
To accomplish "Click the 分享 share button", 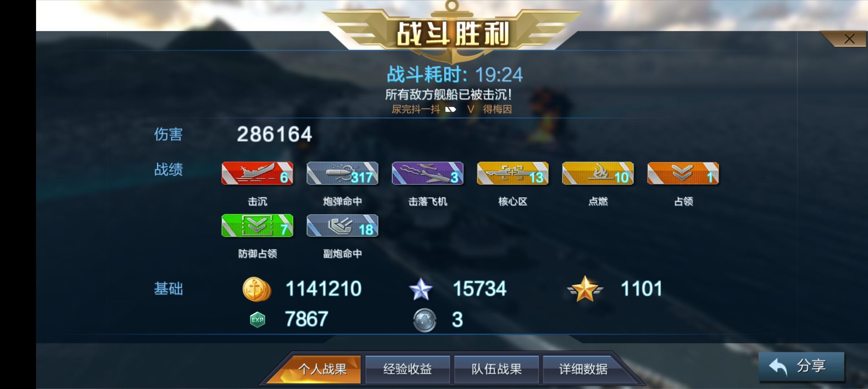I will 801,366.
